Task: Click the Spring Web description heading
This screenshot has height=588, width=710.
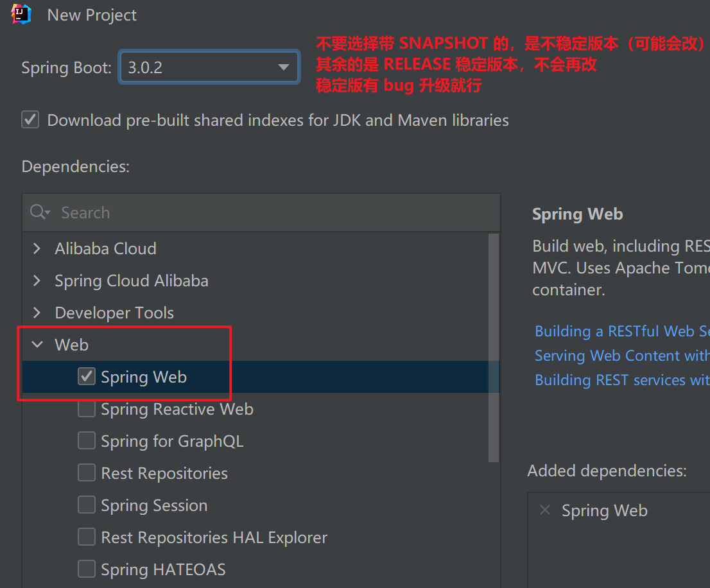Action: pos(577,214)
